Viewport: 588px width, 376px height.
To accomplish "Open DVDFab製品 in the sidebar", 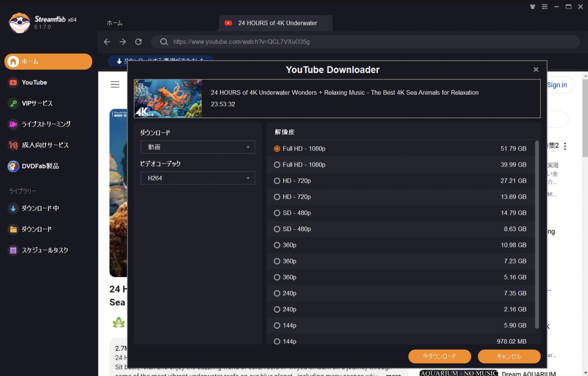I will 33,166.
